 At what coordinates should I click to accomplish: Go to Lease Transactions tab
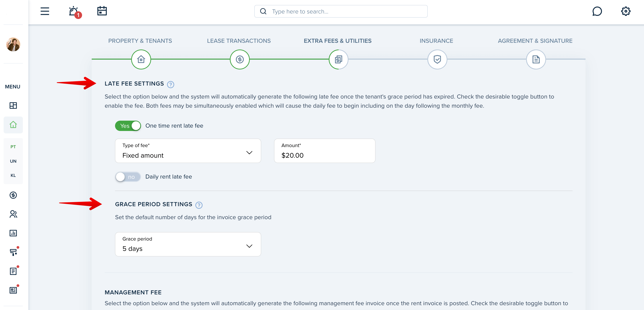coord(239,41)
